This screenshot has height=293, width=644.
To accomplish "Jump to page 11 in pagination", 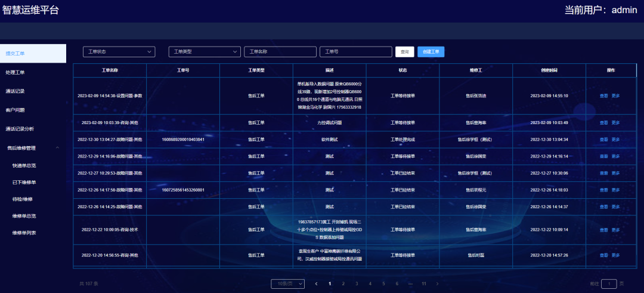I will (x=424, y=283).
